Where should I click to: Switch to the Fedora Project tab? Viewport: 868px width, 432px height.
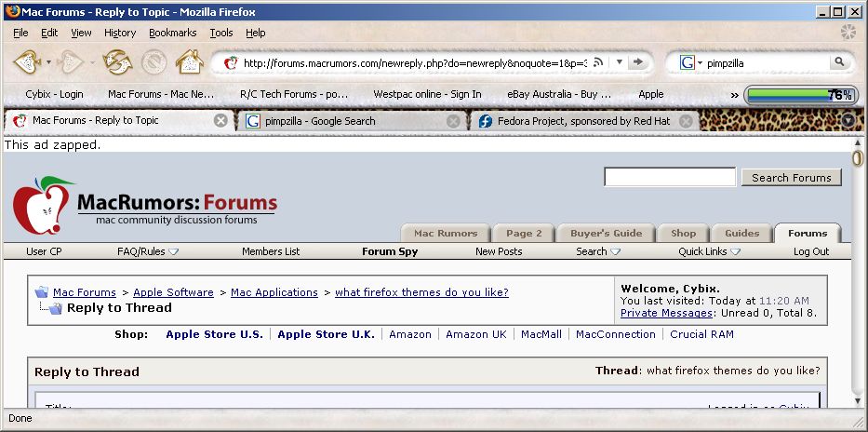(586, 121)
